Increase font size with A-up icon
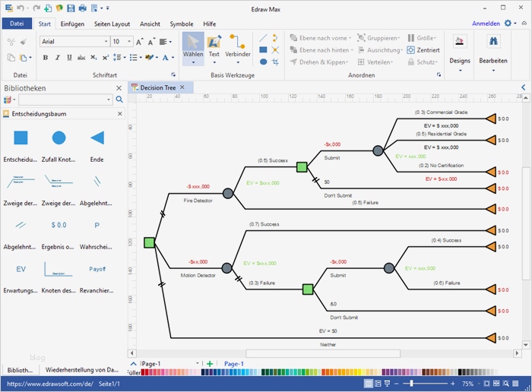Viewport: 532px width, 392px height. click(x=139, y=42)
